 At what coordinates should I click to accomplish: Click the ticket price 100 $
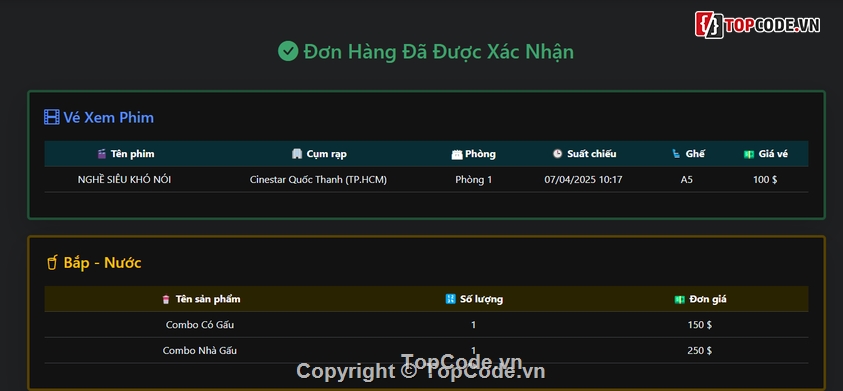(x=765, y=180)
